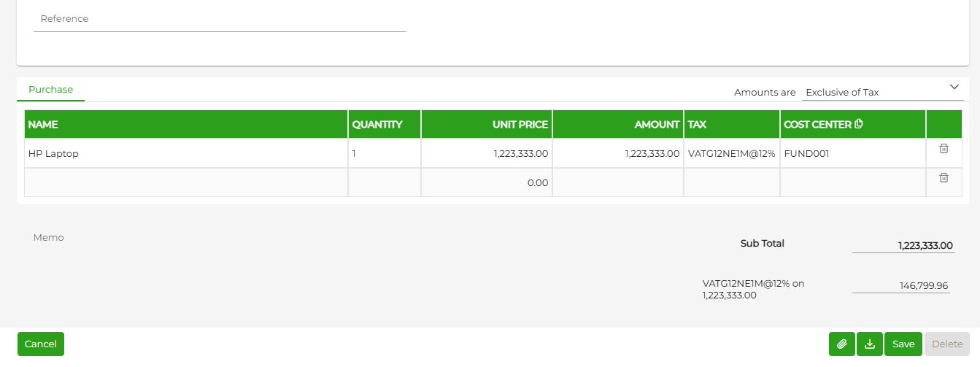This screenshot has width=980, height=367.
Task: Click copy icon beside Cost Center header
Action: coord(859,124)
